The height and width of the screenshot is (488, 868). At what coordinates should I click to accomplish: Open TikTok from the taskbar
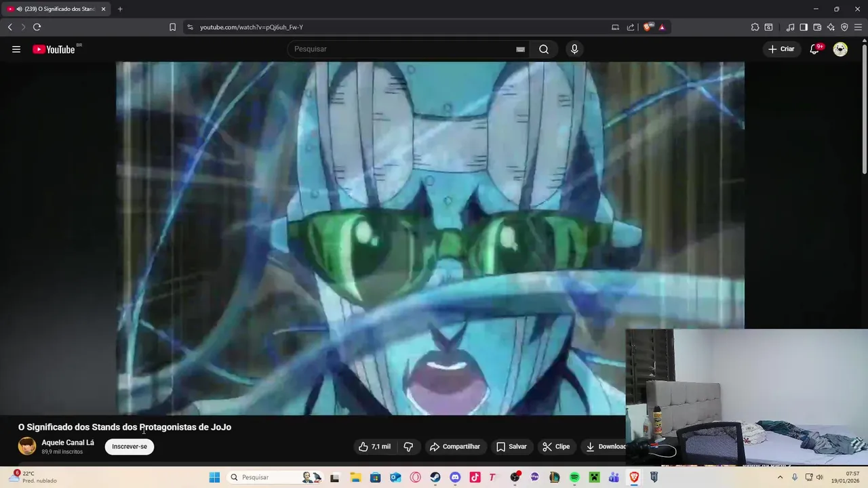(x=475, y=477)
